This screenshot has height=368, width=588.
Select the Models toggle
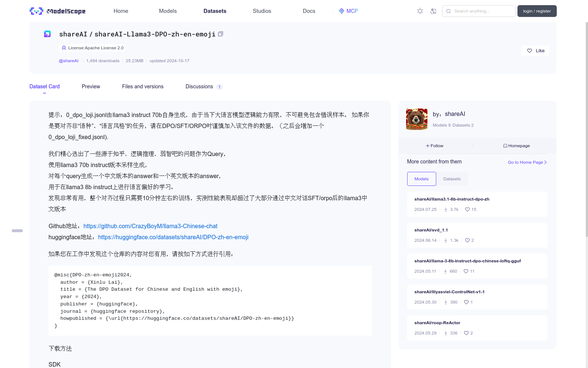coord(421,179)
